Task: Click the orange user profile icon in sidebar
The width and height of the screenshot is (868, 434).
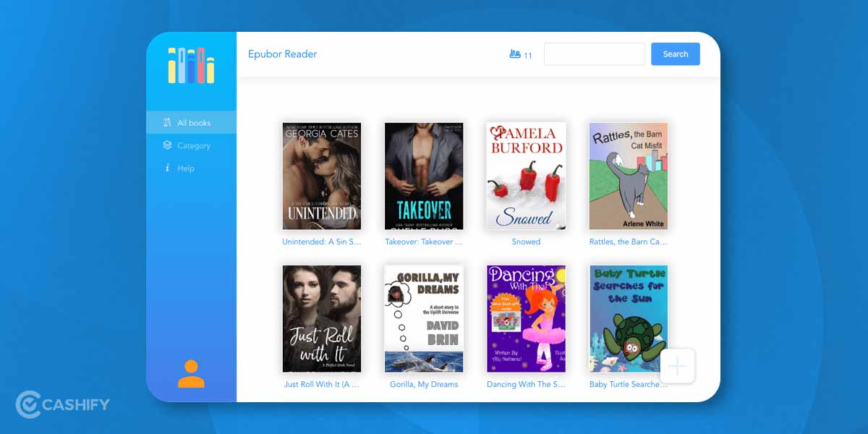Action: point(190,373)
